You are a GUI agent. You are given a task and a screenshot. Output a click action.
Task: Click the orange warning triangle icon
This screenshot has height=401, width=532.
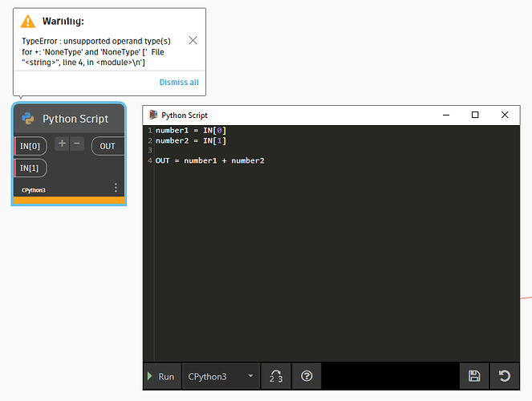coord(28,22)
